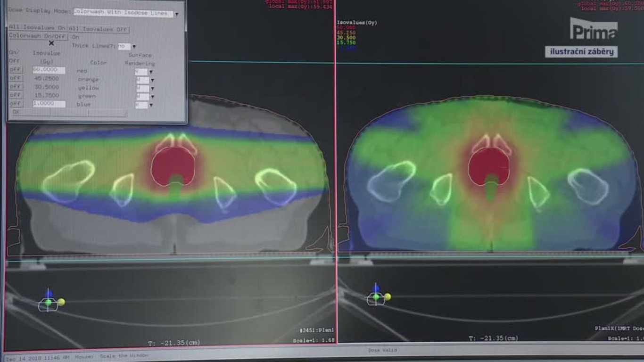Expand Surface Rendering dropdown for red isovalue
Screen dimensions: 644x362
pyautogui.click(x=151, y=72)
